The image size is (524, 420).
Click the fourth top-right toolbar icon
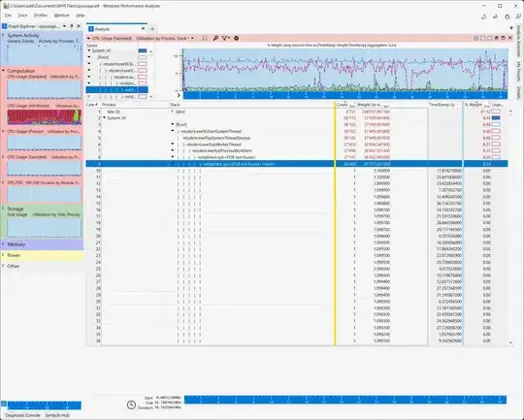[518, 16]
